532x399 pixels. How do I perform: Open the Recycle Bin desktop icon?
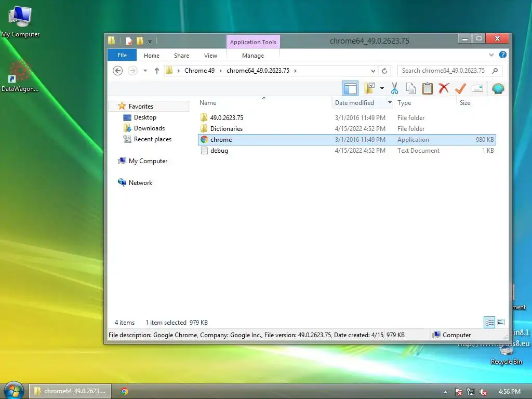[x=506, y=354]
